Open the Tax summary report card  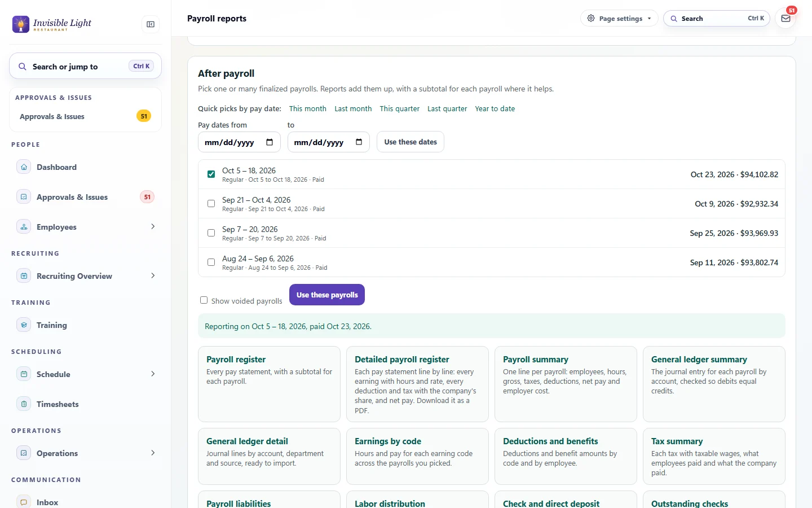coord(714,456)
